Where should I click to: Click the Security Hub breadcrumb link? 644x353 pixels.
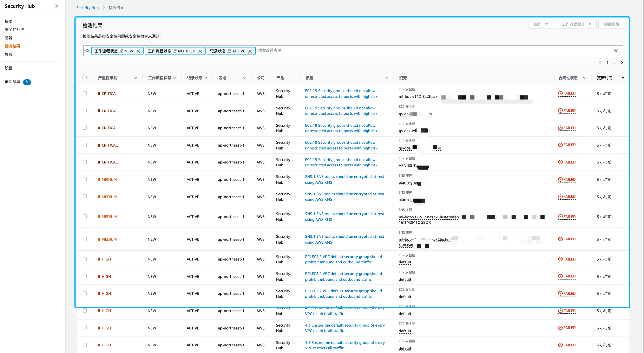point(87,8)
